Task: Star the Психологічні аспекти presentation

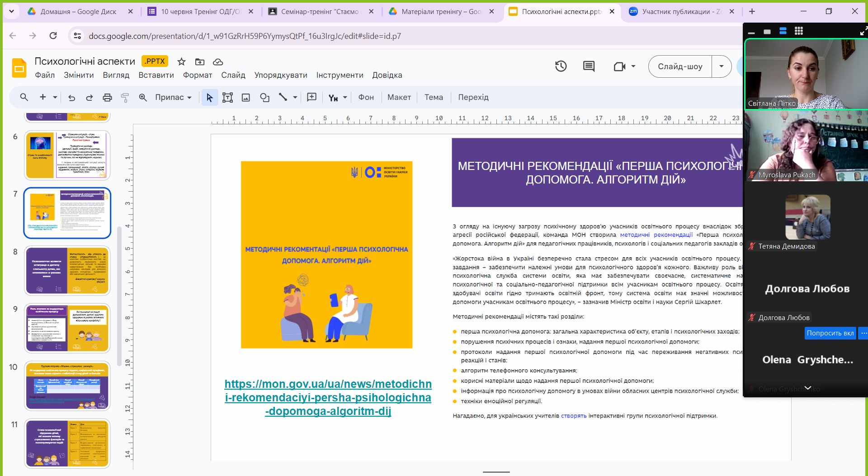Action: (x=181, y=61)
